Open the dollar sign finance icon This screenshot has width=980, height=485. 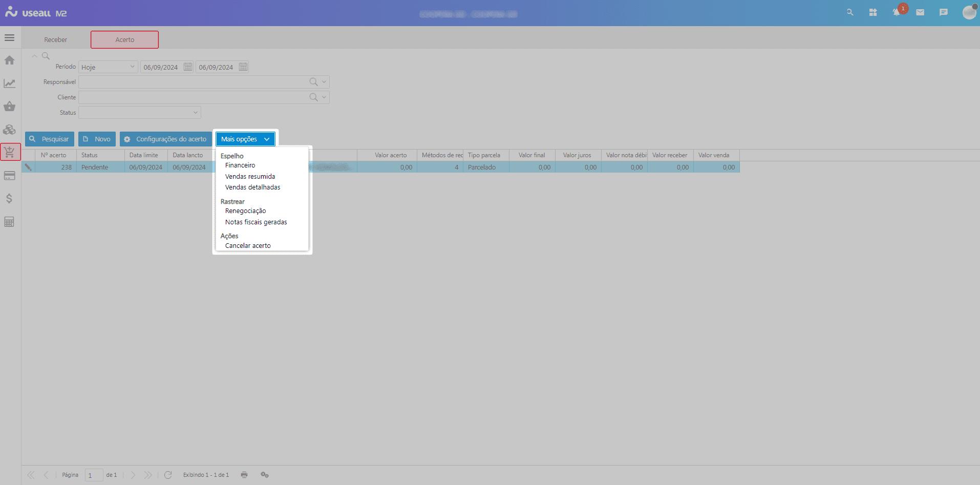9,199
